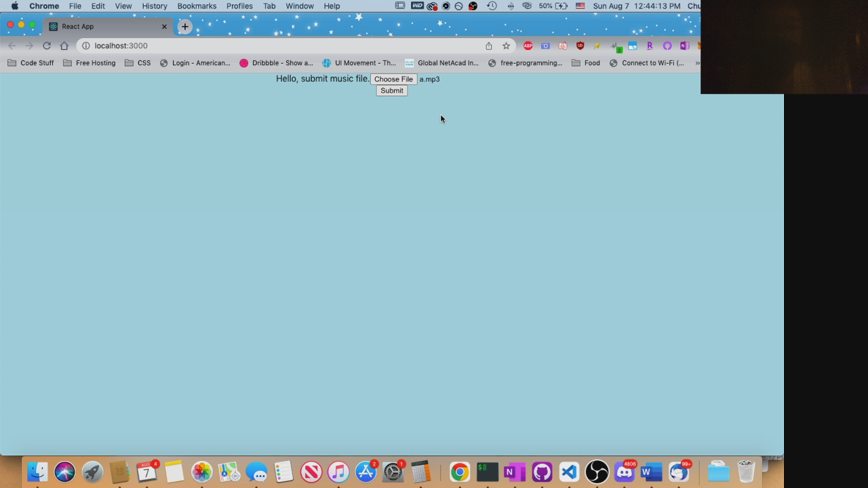Open the Time Machine menu bar icon
This screenshot has height=488, width=868.
pyautogui.click(x=492, y=6)
